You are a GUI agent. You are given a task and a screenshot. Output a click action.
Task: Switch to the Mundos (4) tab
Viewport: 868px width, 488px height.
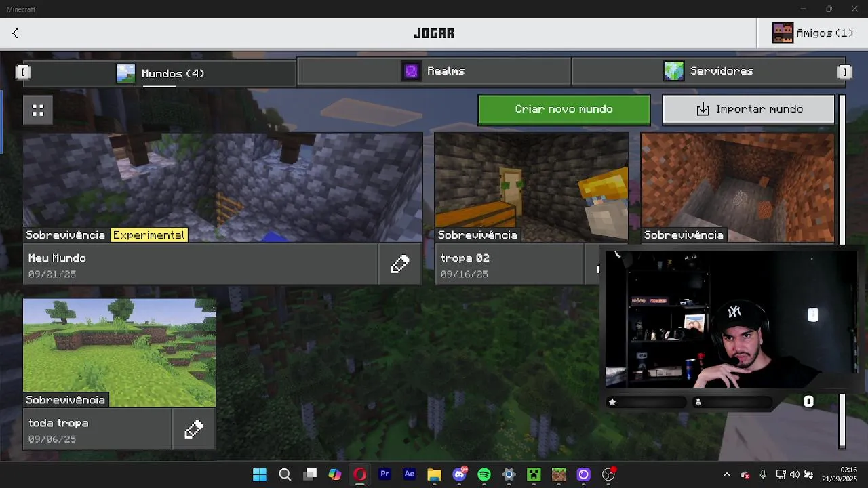click(x=160, y=73)
